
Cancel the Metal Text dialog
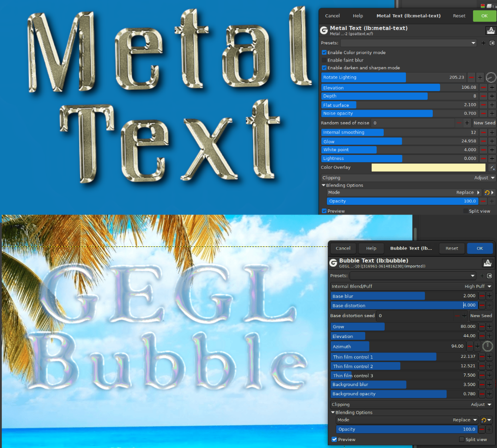tap(332, 16)
